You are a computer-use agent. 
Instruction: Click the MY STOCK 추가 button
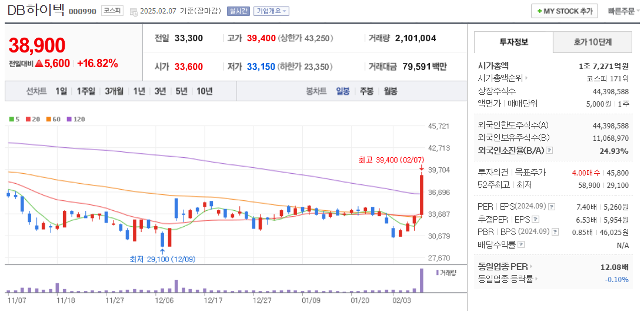pyautogui.click(x=565, y=11)
